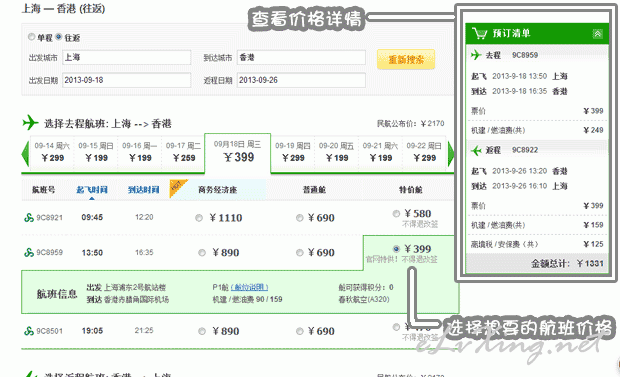Screen dimensions: 620x377
Task: Select the 09-15 周日 ¥199 date tab
Action: pyautogui.click(x=96, y=153)
